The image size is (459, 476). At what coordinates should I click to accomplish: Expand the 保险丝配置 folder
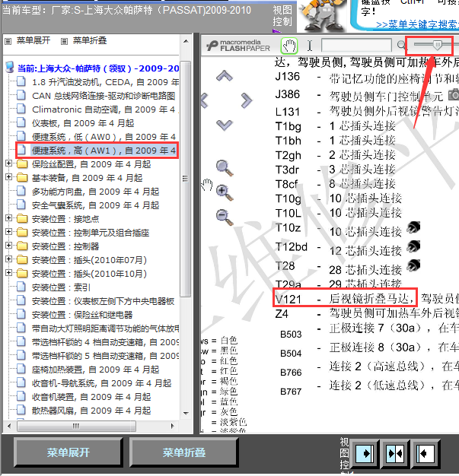pyautogui.click(x=9, y=163)
